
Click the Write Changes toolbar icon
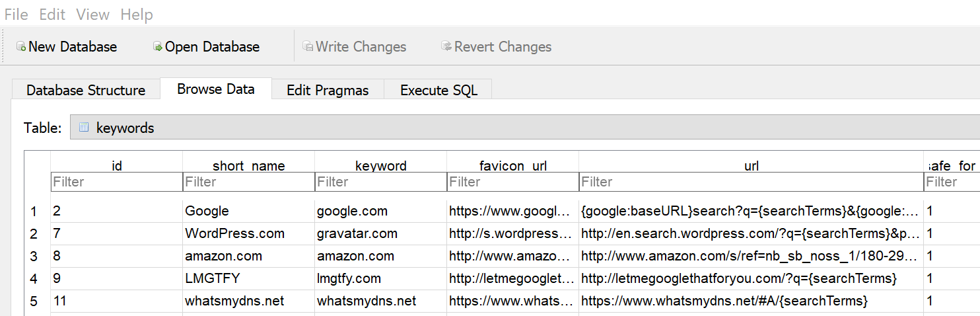tap(308, 47)
